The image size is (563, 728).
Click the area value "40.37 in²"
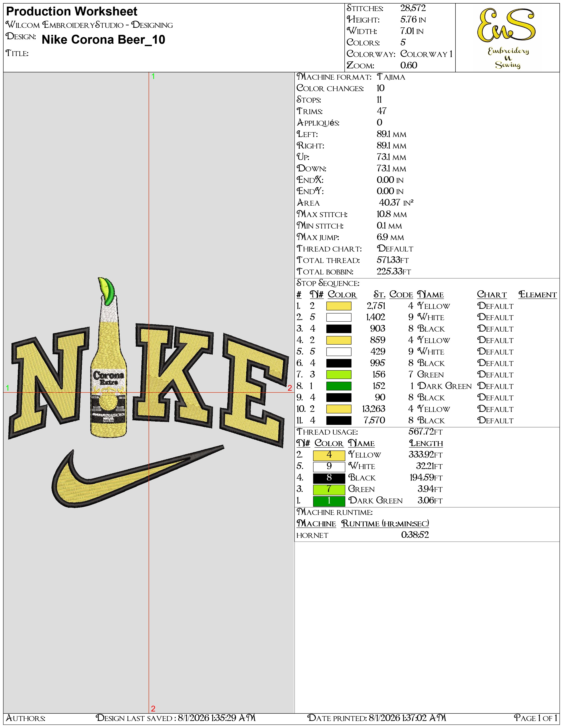click(396, 203)
